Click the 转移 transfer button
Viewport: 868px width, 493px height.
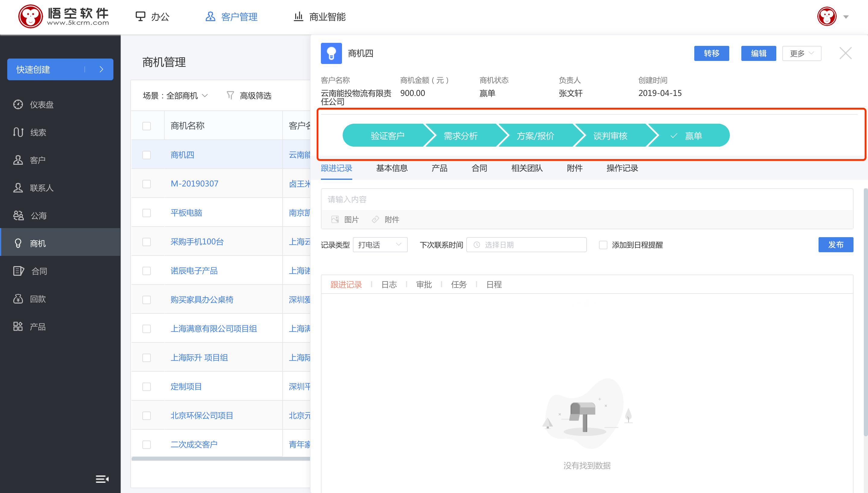tap(711, 53)
